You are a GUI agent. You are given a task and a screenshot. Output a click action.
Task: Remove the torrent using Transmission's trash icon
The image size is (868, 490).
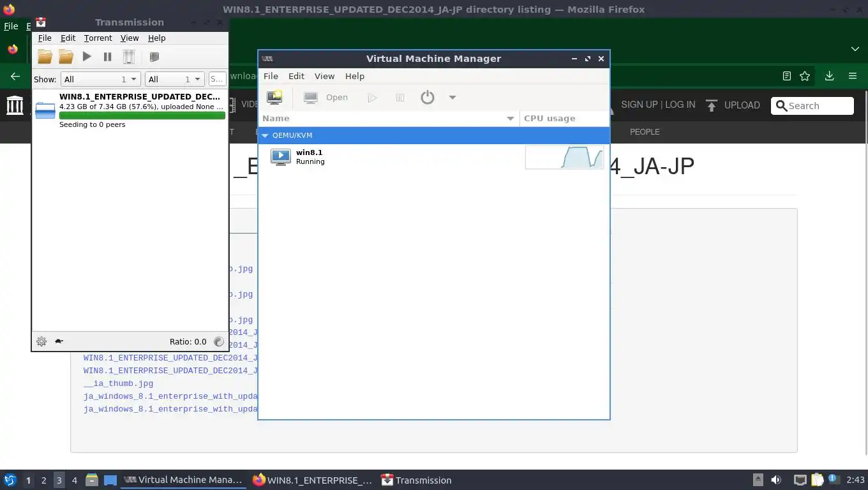pyautogui.click(x=128, y=57)
